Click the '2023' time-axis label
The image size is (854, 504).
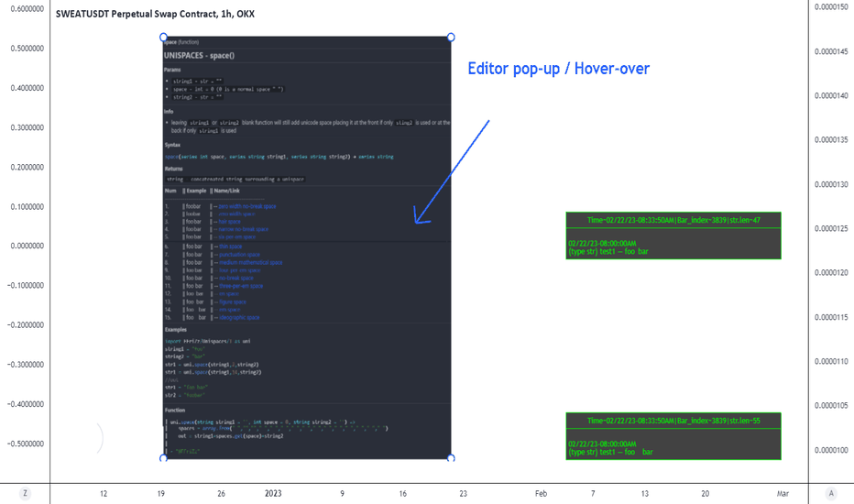[x=273, y=493]
